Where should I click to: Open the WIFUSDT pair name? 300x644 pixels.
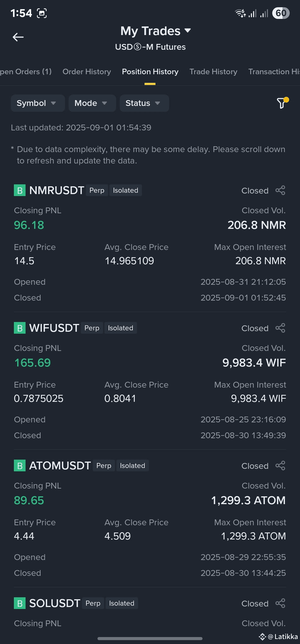click(x=54, y=328)
